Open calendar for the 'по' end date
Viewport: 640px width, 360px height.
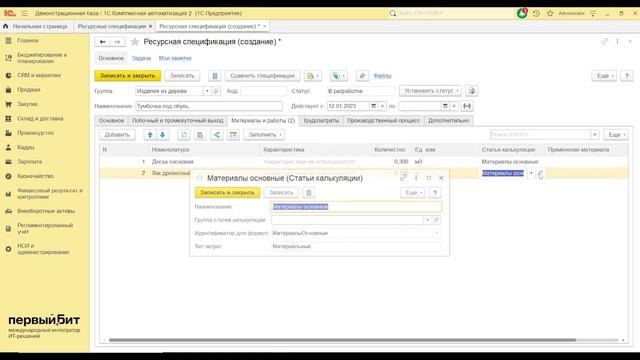445,106
